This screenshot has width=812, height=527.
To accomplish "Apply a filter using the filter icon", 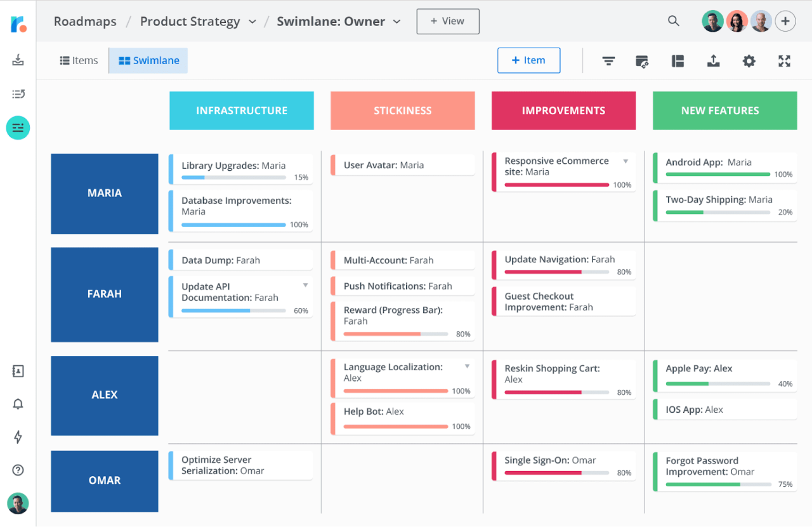I will [x=608, y=61].
